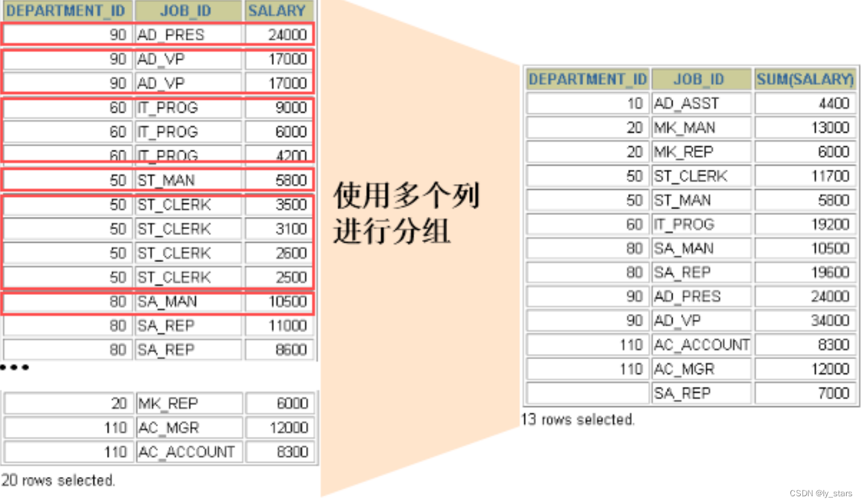Click DEPARTMENT_ID header in the 20-row table
Screen dimensions: 862x504
click(67, 11)
